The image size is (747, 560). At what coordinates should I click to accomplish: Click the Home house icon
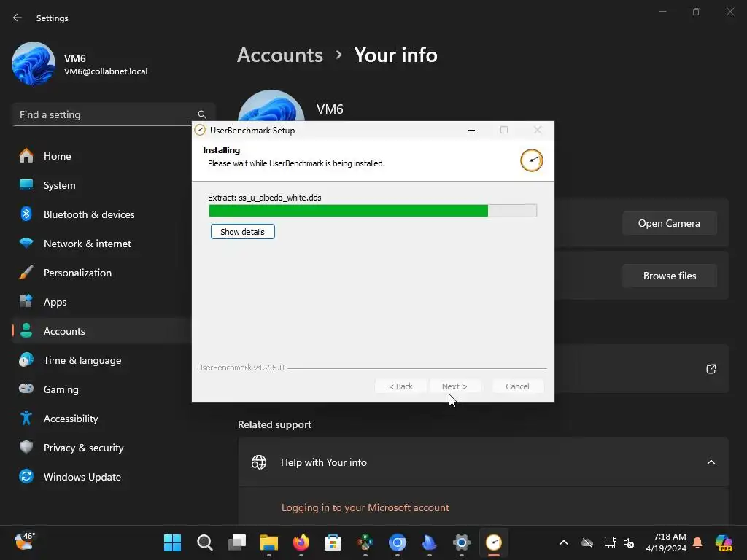26,156
